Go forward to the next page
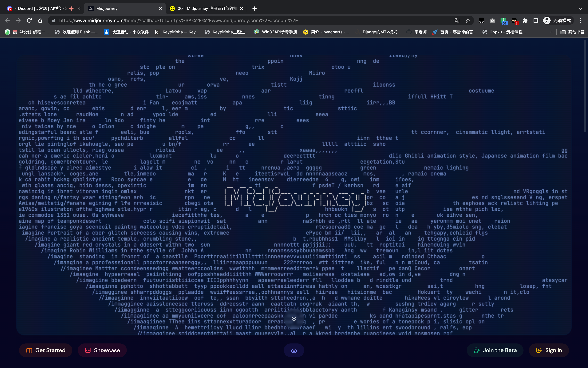Viewport: 588px width, 368px height. [x=19, y=20]
